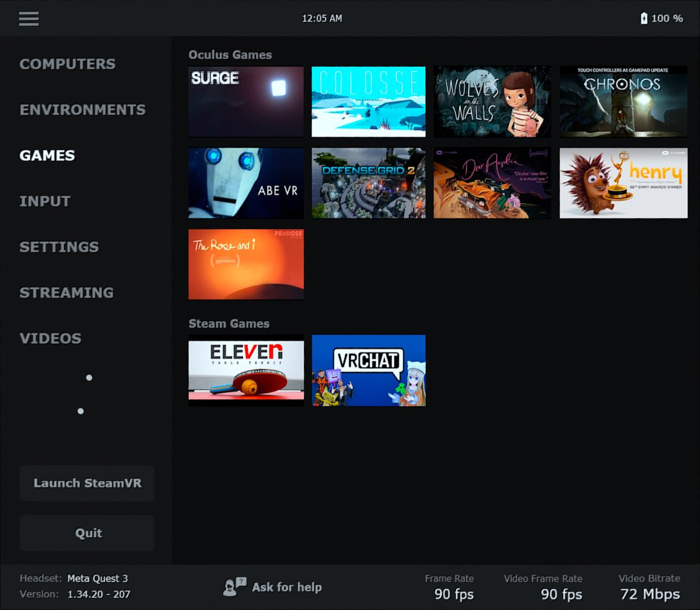The width and height of the screenshot is (700, 610).
Task: Click the version 1.34.20 - 207 text
Action: click(99, 594)
